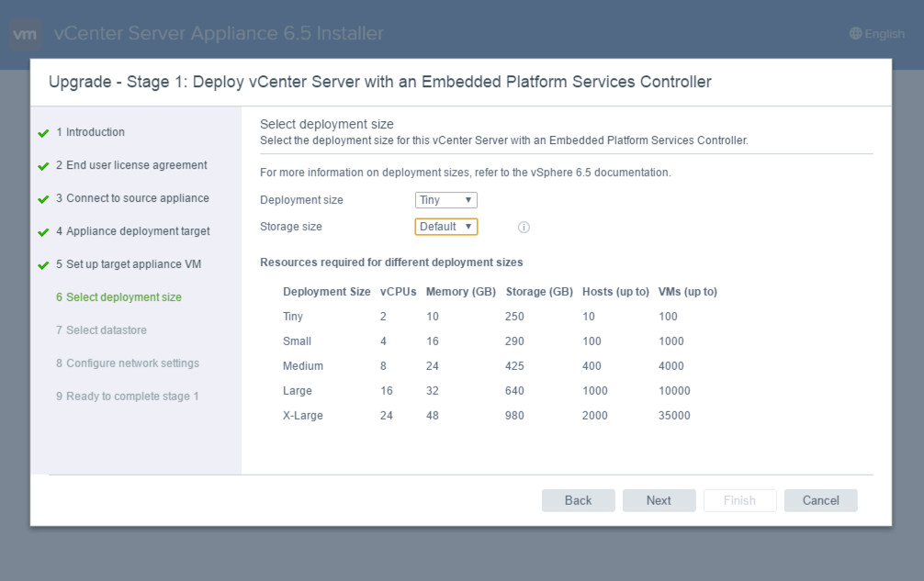Click the VMs (up to) column header
This screenshot has height=581, width=924.
[688, 291]
